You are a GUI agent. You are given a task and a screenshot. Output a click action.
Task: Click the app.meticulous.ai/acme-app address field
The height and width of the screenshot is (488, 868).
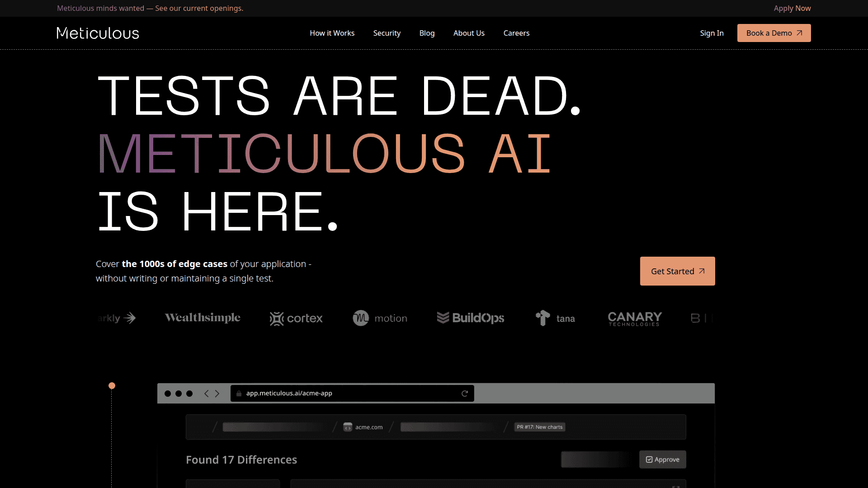[352, 393]
